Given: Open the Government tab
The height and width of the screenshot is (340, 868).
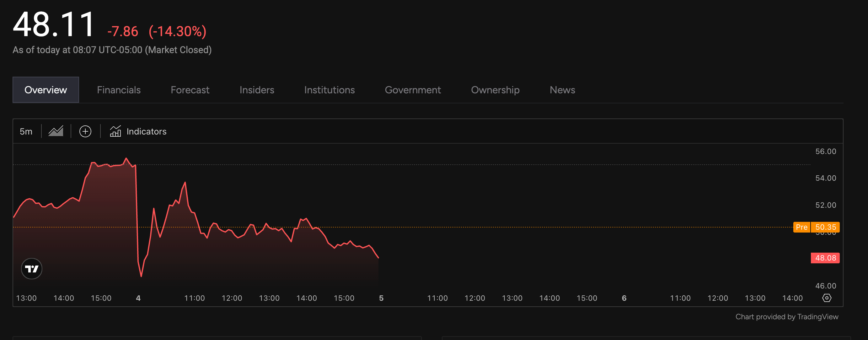Looking at the screenshot, I should 412,90.
